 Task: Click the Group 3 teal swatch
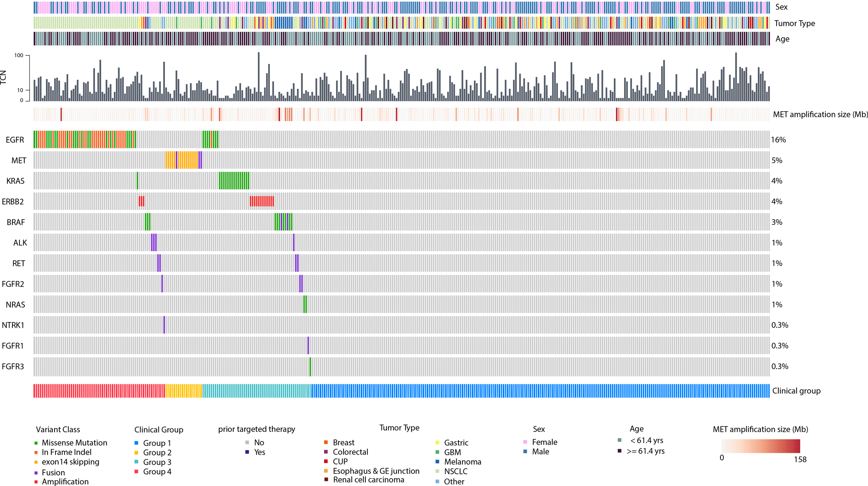coord(136,462)
